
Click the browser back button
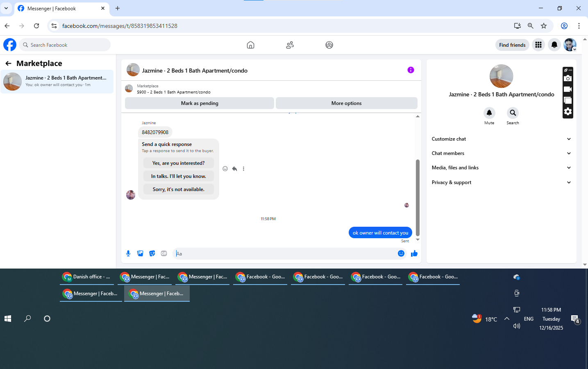click(7, 26)
